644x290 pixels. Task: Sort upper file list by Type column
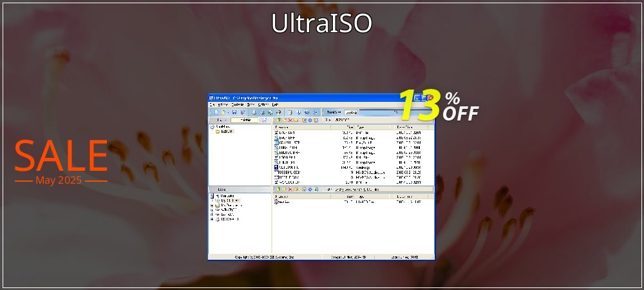[x=372, y=128]
